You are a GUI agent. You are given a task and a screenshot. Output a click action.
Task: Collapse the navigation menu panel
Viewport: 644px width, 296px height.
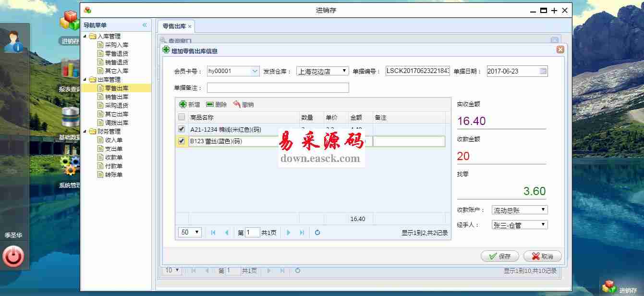click(145, 25)
